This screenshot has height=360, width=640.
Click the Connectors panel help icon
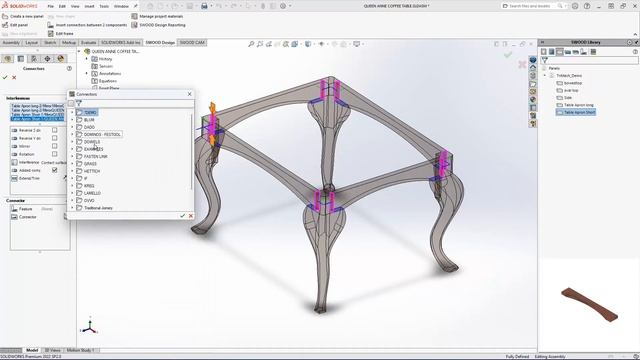point(69,69)
